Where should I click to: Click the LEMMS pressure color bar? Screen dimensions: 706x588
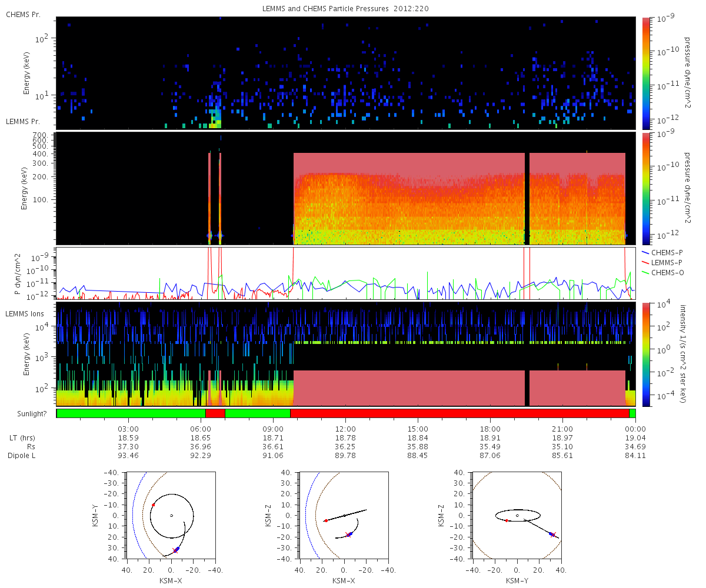[647, 188]
